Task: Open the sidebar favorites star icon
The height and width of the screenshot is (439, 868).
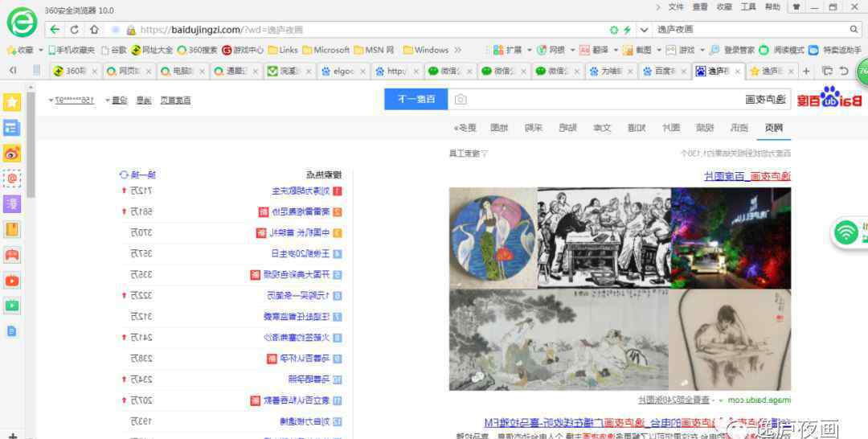Action: (x=12, y=102)
